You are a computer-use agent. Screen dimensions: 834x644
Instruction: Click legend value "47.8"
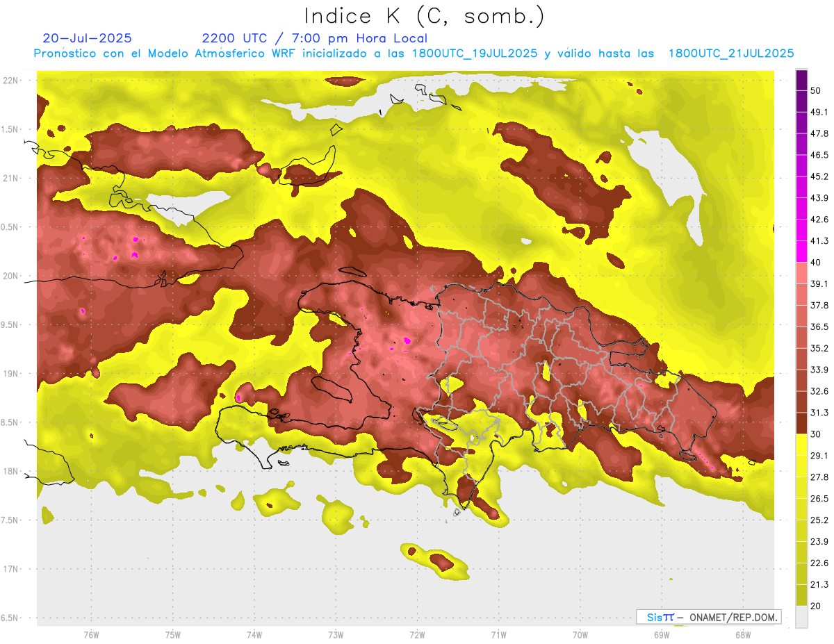pyautogui.click(x=819, y=133)
